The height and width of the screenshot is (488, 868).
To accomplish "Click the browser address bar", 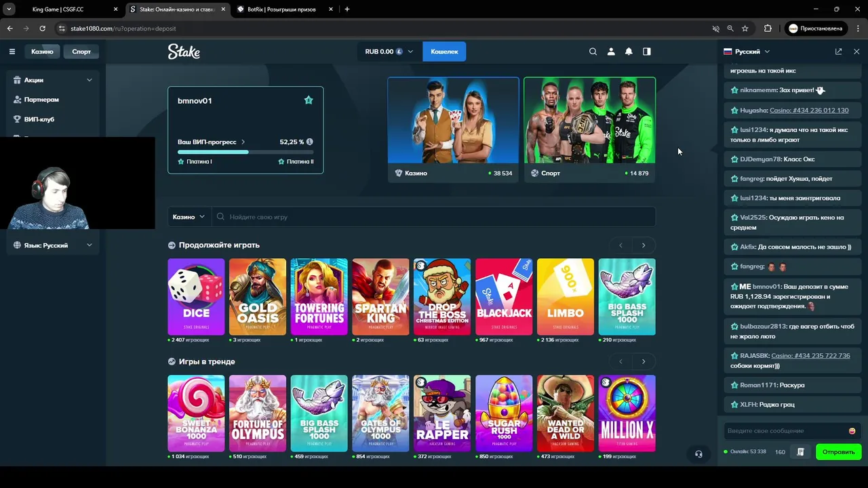I will tap(380, 28).
